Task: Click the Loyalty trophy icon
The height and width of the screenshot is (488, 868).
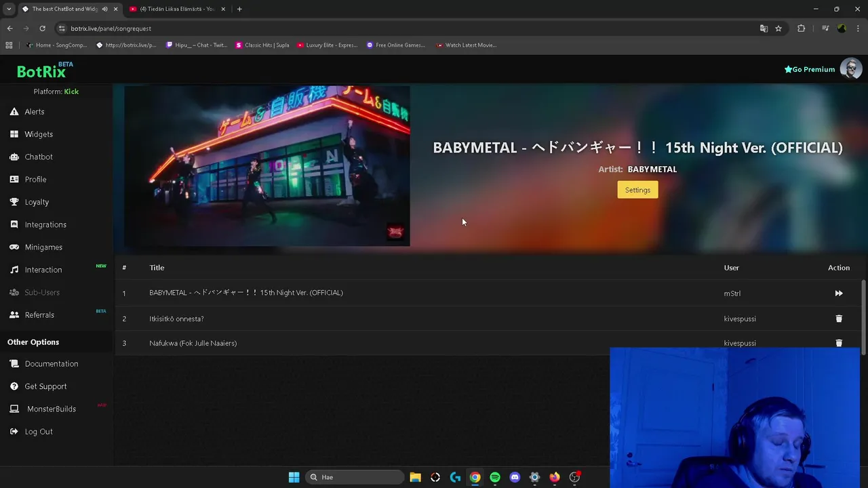Action: tap(14, 202)
